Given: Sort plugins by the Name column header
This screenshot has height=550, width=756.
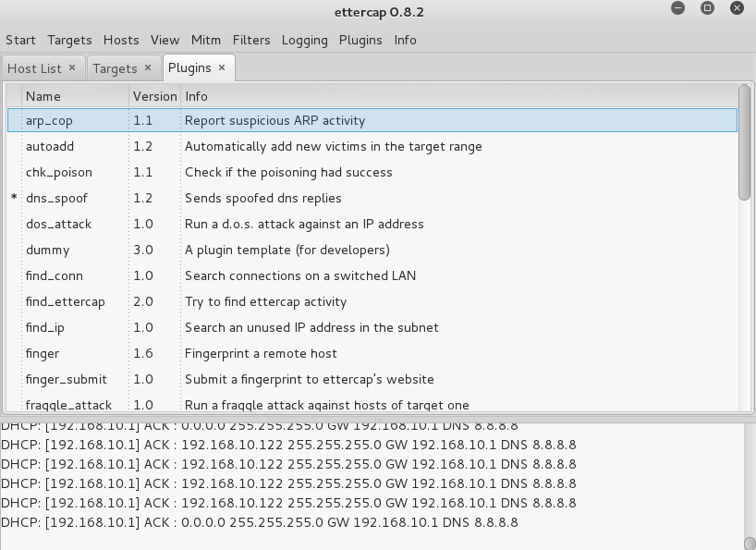Looking at the screenshot, I should 75,96.
